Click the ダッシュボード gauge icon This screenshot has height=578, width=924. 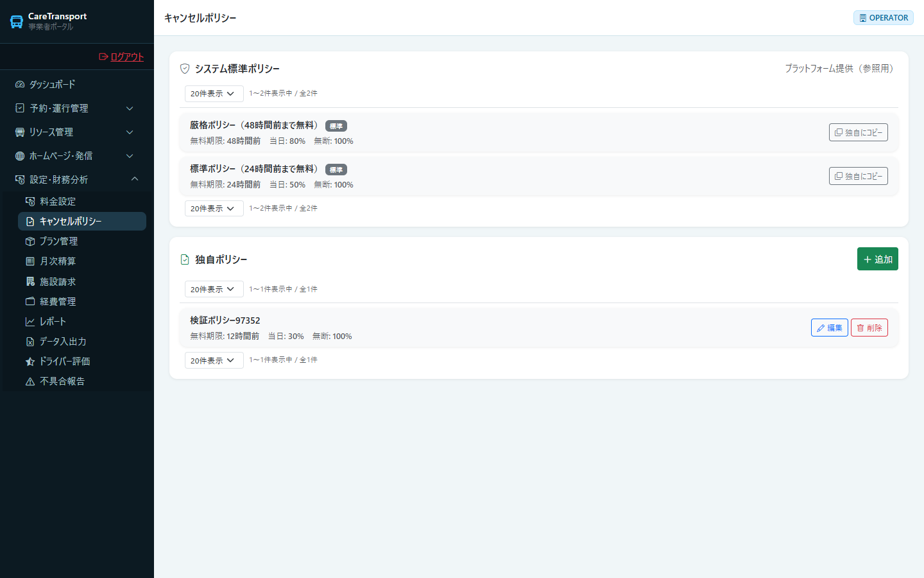20,84
